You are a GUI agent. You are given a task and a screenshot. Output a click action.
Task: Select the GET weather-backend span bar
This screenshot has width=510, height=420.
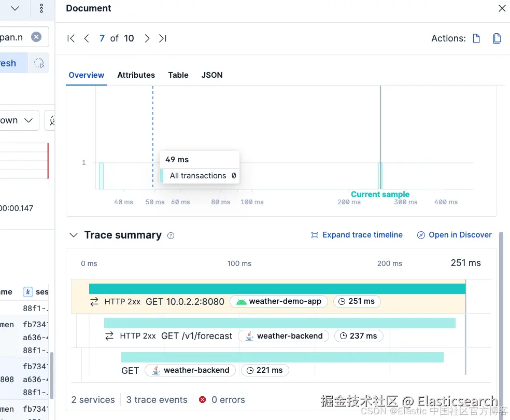282,357
